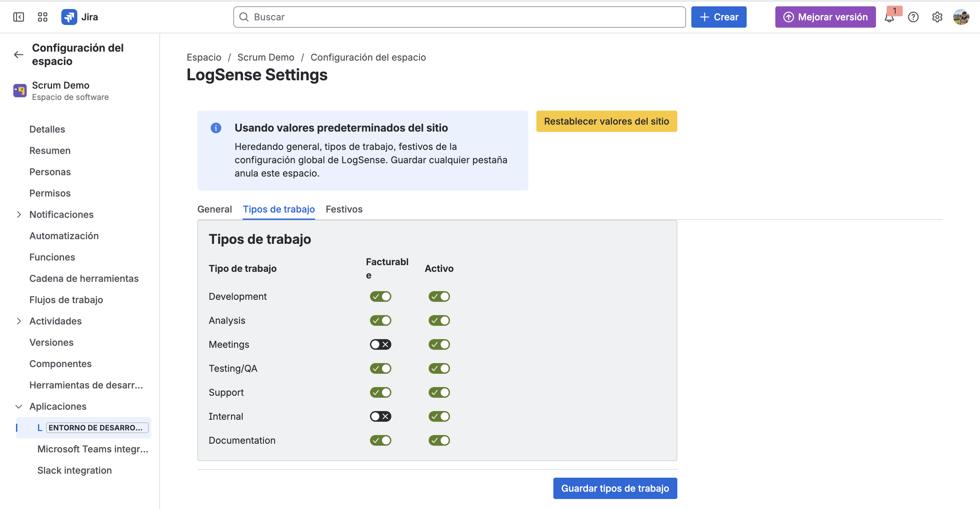Toggle Analysis active switch

pyautogui.click(x=439, y=320)
